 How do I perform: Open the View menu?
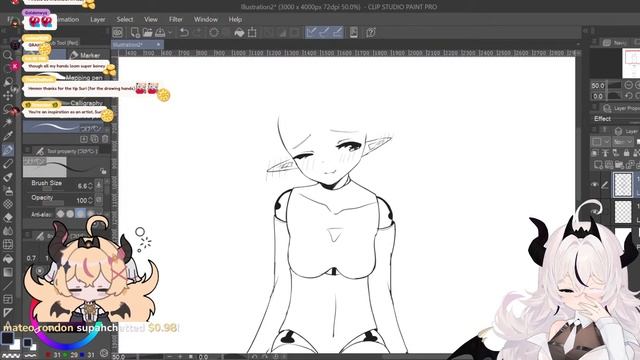[151, 19]
